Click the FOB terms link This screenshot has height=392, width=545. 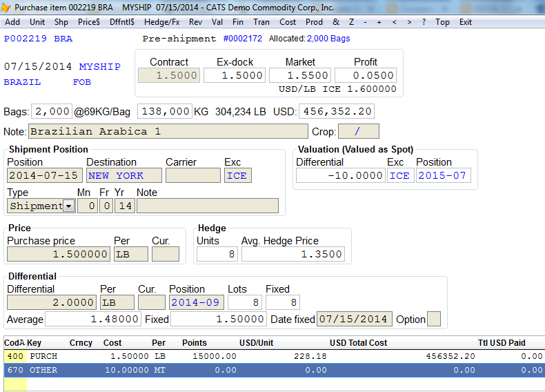coord(81,82)
